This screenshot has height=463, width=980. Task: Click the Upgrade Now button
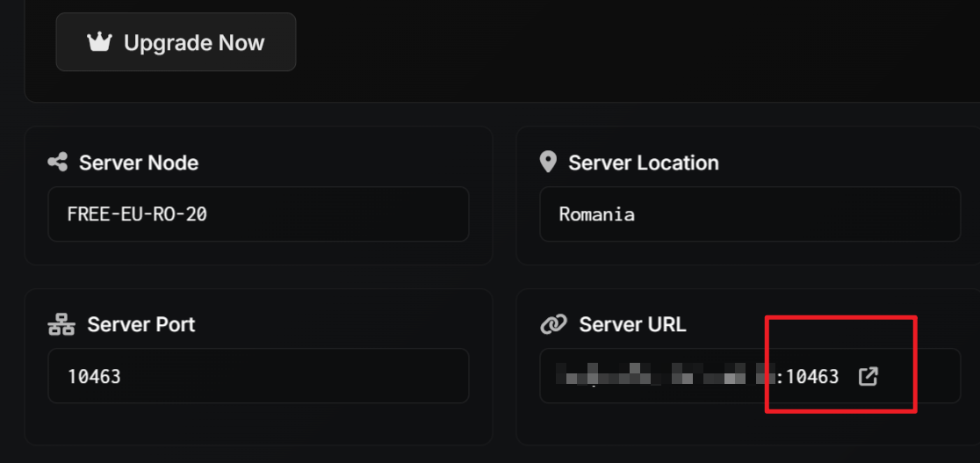coord(176,42)
